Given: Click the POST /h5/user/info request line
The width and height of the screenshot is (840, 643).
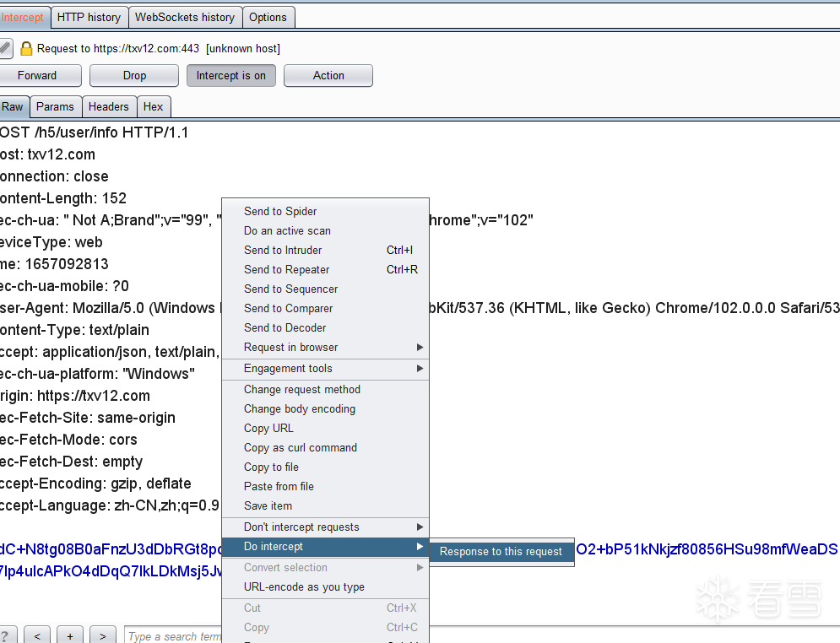Looking at the screenshot, I should click(x=95, y=132).
